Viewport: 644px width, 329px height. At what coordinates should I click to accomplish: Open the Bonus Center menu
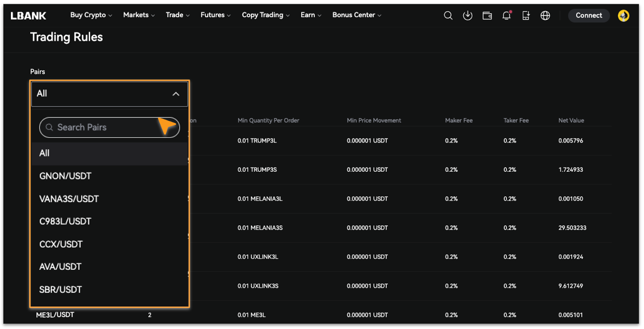click(x=356, y=15)
